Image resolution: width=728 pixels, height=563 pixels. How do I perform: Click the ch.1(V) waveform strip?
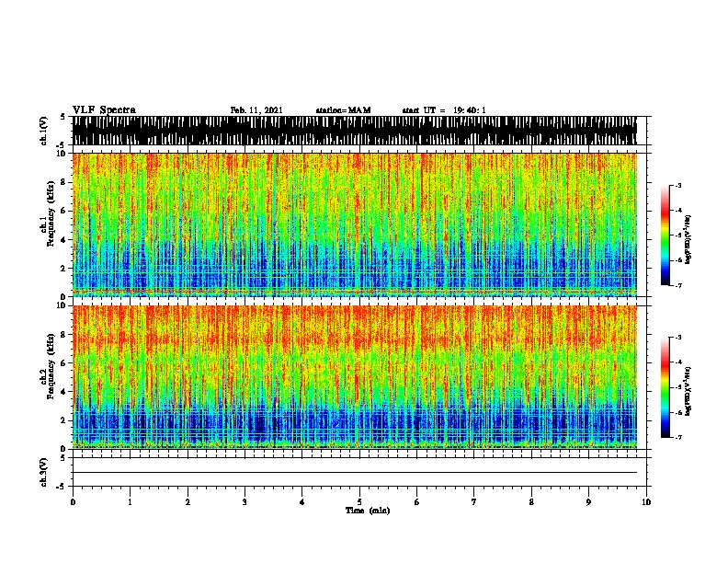(355, 131)
